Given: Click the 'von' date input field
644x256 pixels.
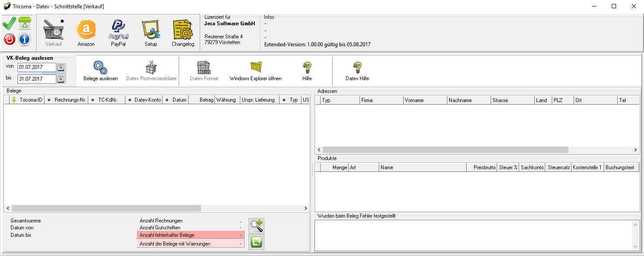Looking at the screenshot, I should (x=37, y=67).
